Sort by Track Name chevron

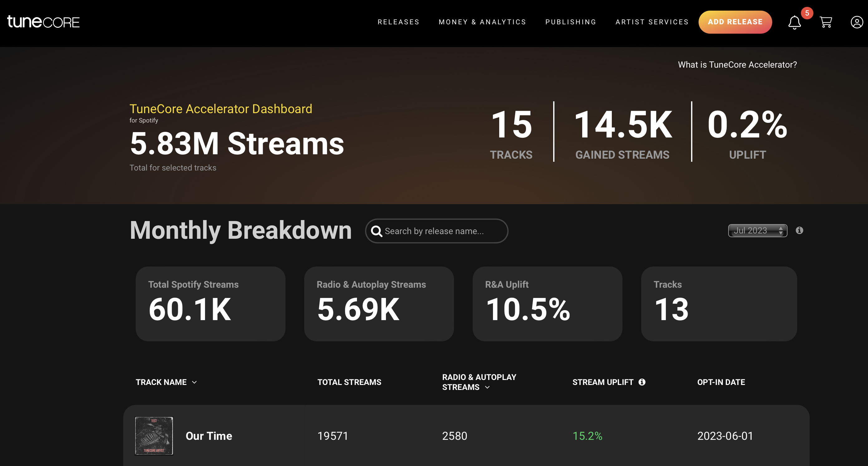click(x=194, y=382)
